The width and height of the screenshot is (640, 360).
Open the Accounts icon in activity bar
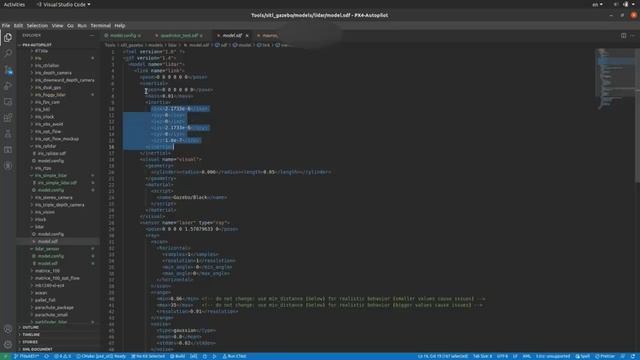(8, 329)
